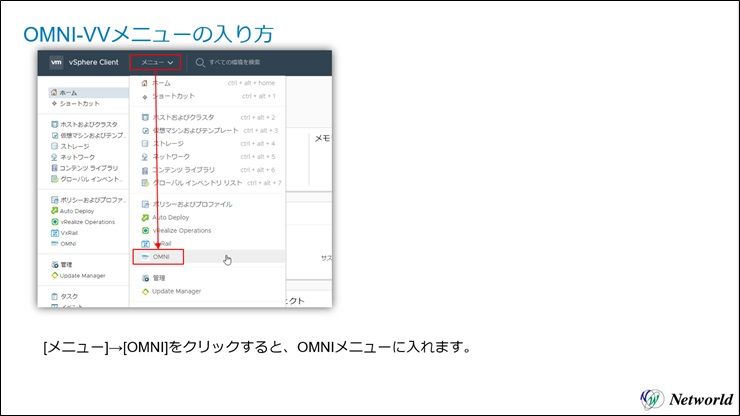Viewport: 740px width, 416px height.
Task: Choose ホストおよびクラスタ in the dropdown menu
Action: pos(208,117)
